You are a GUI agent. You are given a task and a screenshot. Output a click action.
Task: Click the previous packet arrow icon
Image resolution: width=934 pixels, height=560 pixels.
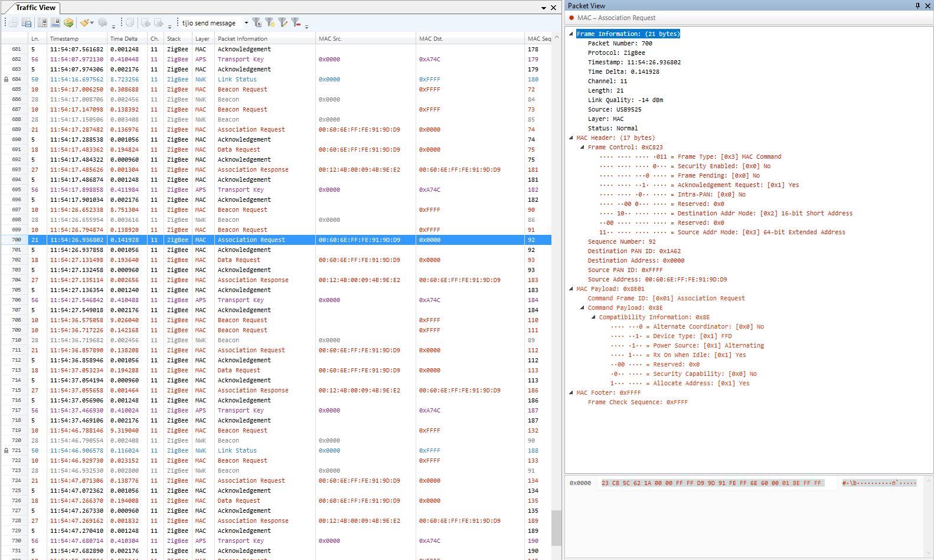146,22
